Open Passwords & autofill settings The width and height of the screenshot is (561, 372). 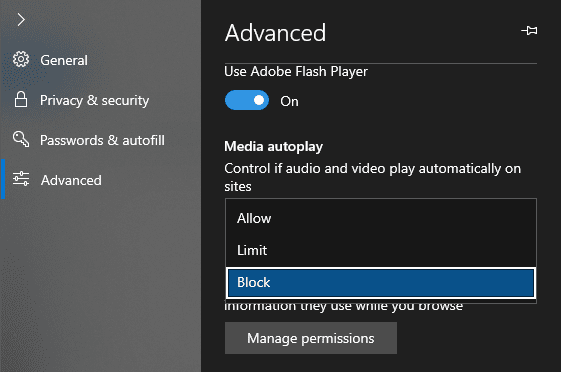point(102,140)
